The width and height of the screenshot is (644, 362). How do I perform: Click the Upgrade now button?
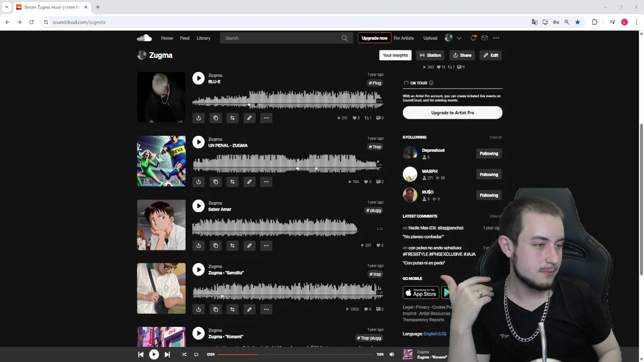374,38
